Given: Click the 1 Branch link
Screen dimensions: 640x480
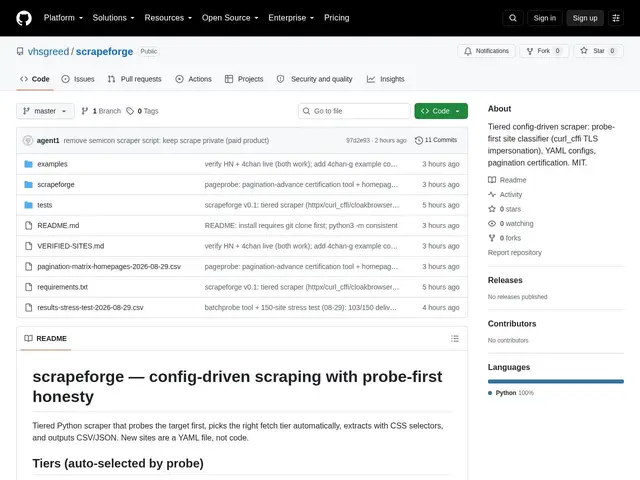Looking at the screenshot, I should pyautogui.click(x=102, y=111).
